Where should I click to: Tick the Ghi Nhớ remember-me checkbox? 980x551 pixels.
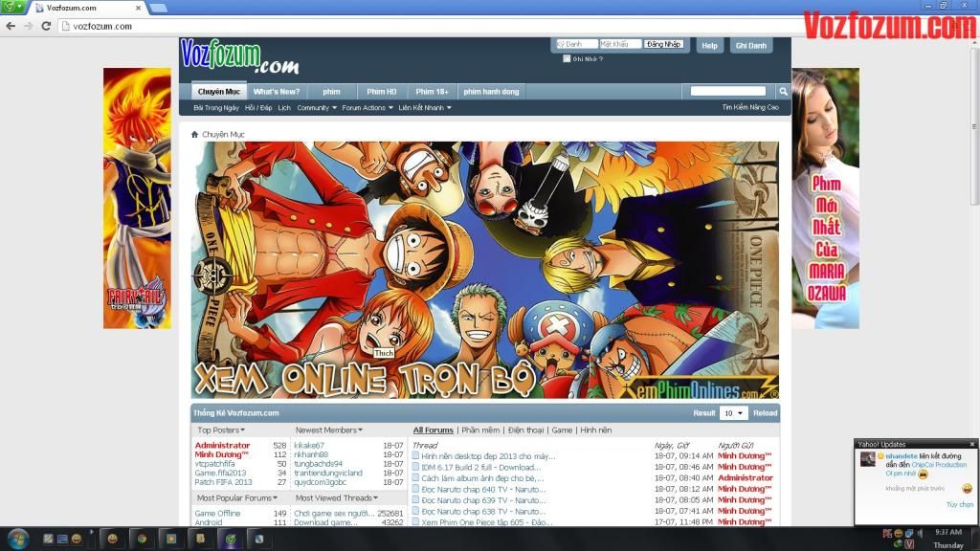coord(567,58)
